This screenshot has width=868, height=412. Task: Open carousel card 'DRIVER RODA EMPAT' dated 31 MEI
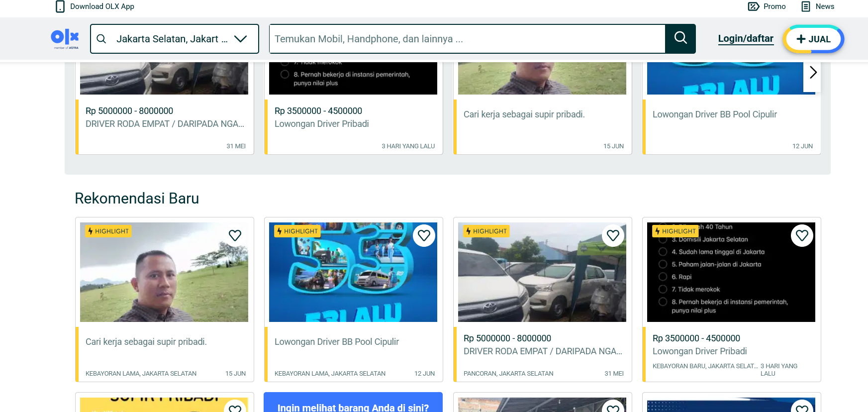pos(165,108)
